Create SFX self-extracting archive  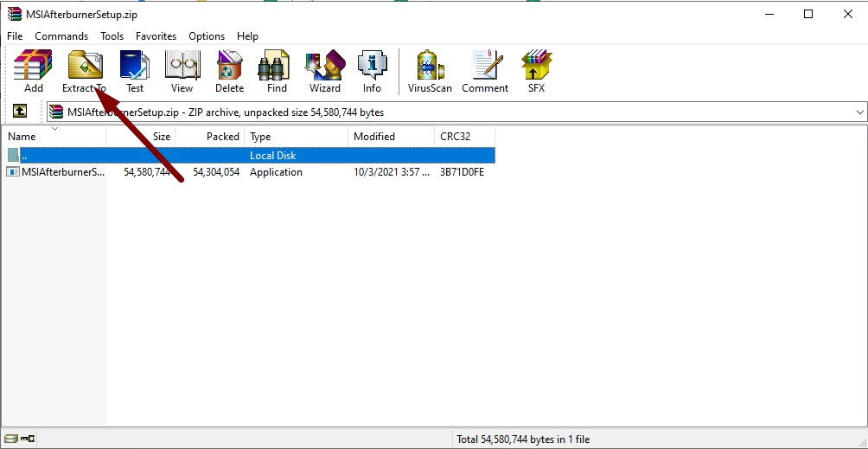(536, 71)
